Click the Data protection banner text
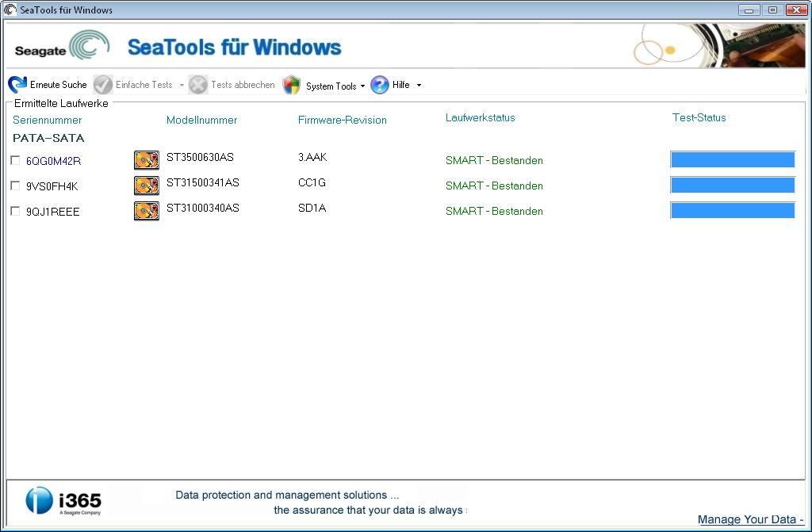The width and height of the screenshot is (812, 532). pyautogui.click(x=321, y=503)
